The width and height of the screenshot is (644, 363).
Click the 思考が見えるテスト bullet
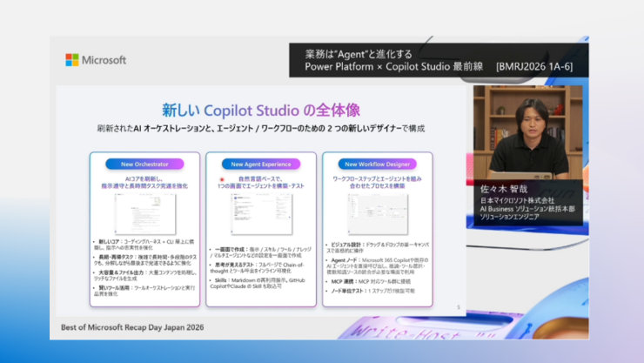click(257, 268)
